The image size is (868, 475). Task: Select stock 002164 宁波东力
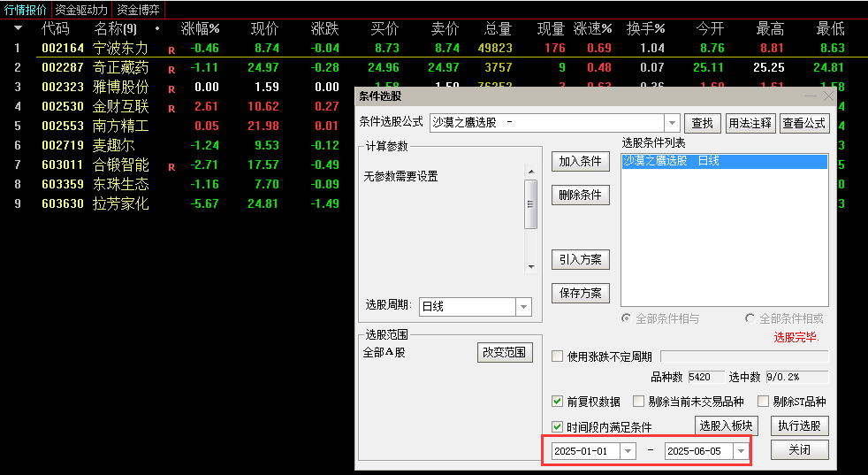pos(95,49)
